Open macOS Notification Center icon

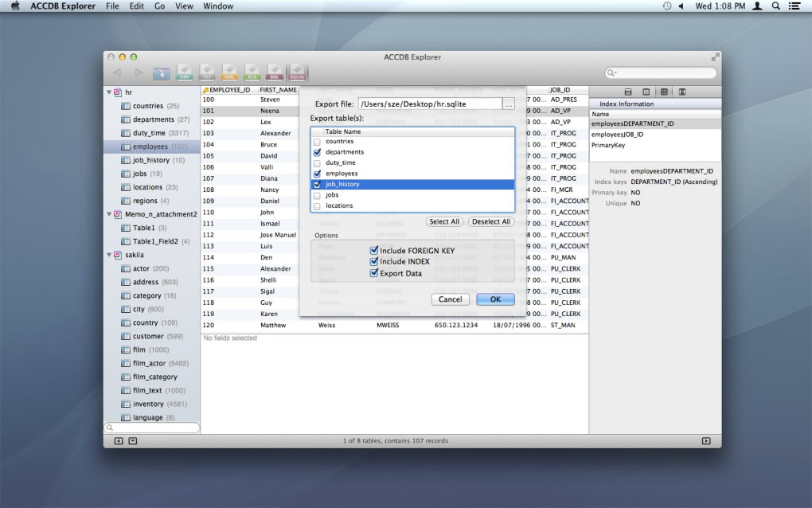click(794, 6)
